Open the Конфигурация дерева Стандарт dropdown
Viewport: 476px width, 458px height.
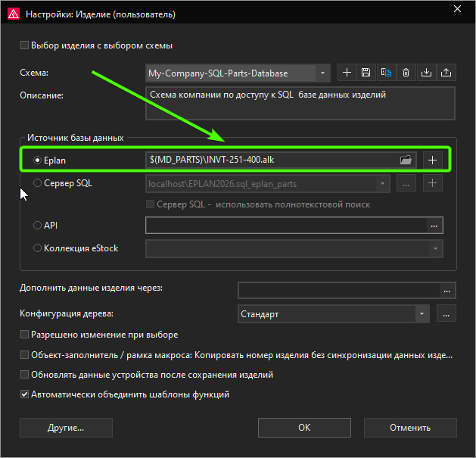click(334, 313)
